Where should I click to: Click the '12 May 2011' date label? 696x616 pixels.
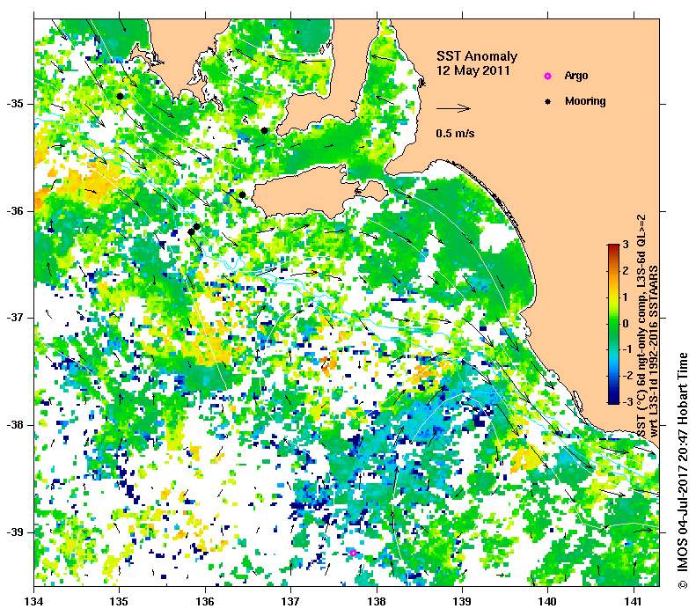[x=473, y=70]
